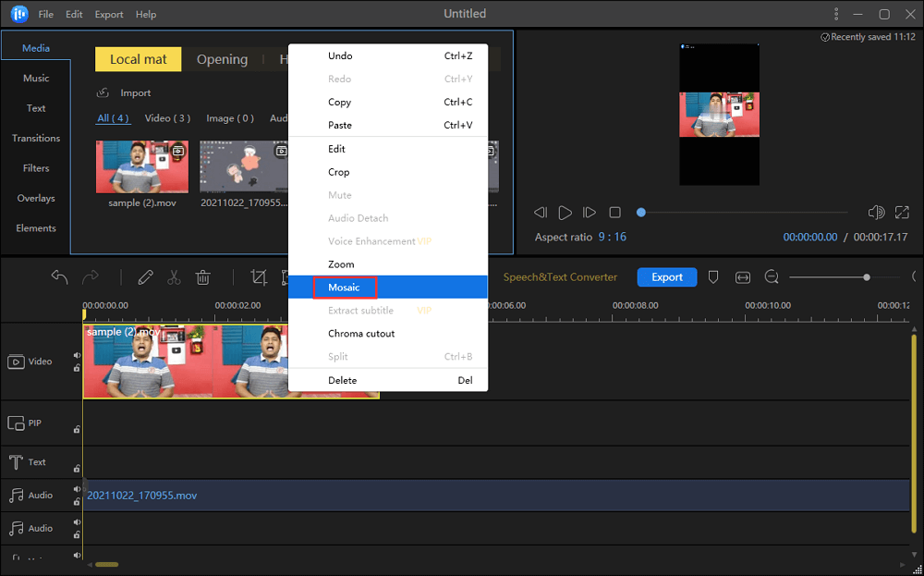Click the scissors split icon in timeline toolbar

pyautogui.click(x=174, y=277)
